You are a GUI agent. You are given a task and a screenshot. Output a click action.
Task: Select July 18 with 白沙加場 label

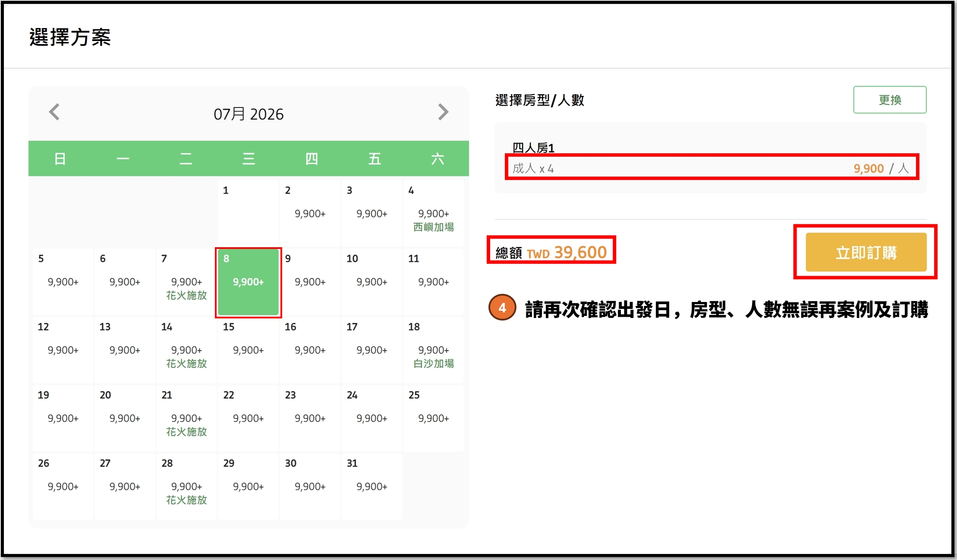point(433,349)
